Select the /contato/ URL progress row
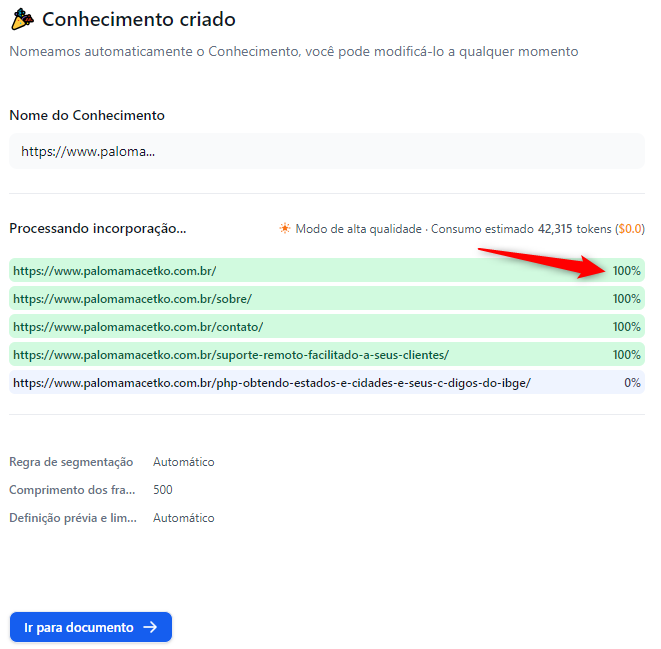 point(327,327)
